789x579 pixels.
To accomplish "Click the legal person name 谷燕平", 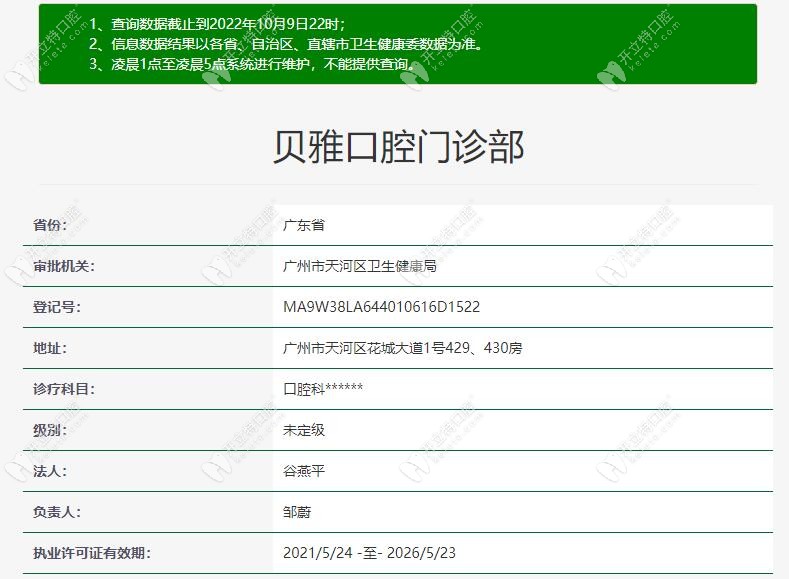I will [x=304, y=471].
